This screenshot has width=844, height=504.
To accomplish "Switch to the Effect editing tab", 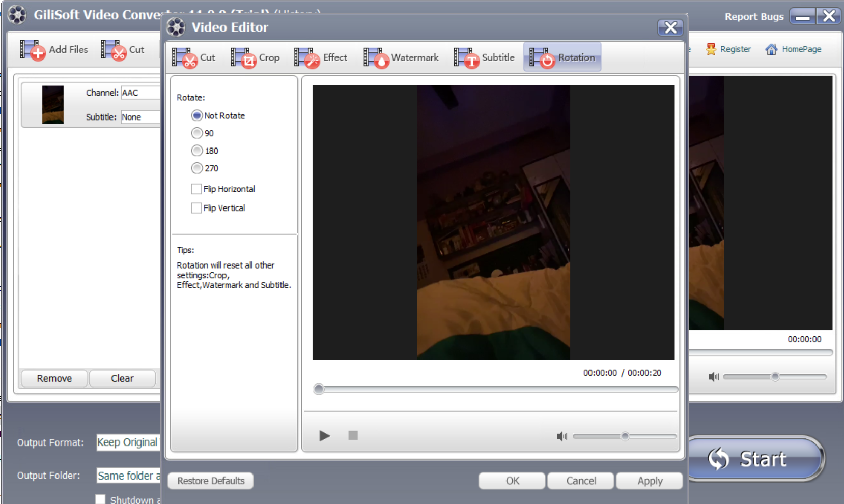I will 321,57.
